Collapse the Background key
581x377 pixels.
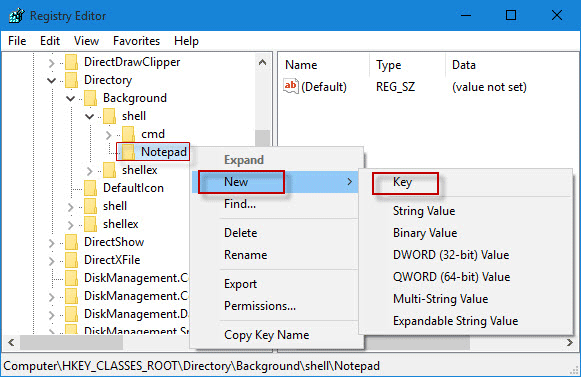[x=70, y=99]
